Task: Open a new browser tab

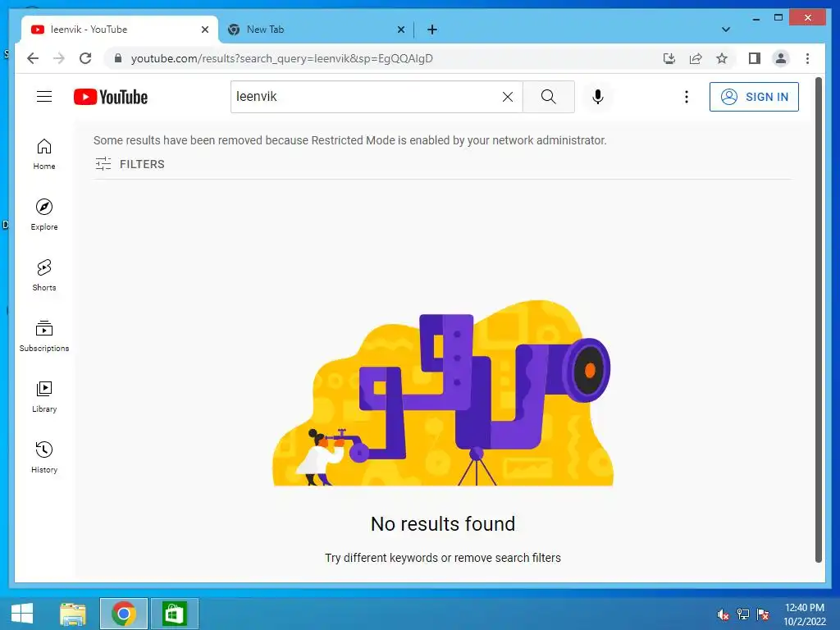Action: point(432,30)
